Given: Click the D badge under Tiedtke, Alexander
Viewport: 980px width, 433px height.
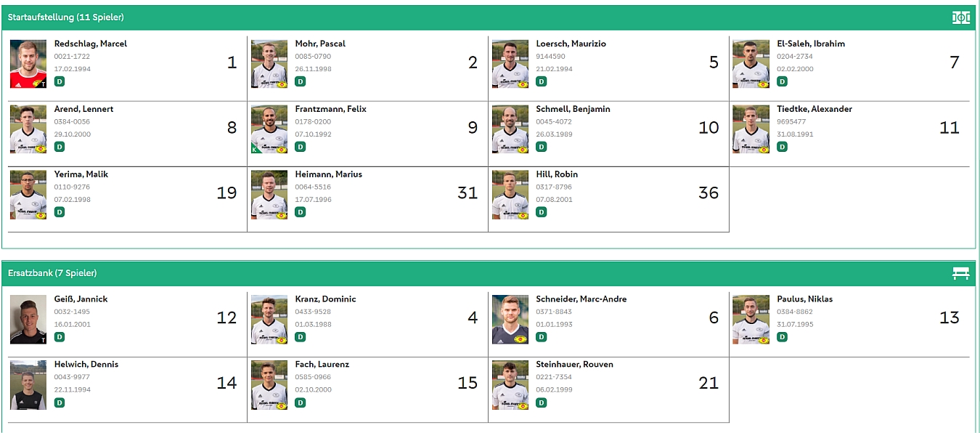Looking at the screenshot, I should 782,147.
